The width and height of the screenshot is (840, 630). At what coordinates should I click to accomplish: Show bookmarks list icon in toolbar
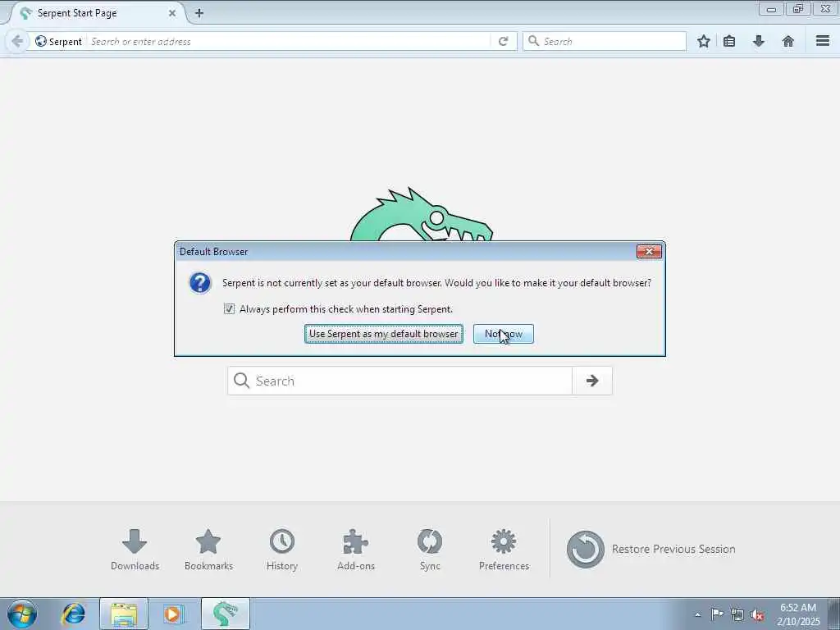729,41
